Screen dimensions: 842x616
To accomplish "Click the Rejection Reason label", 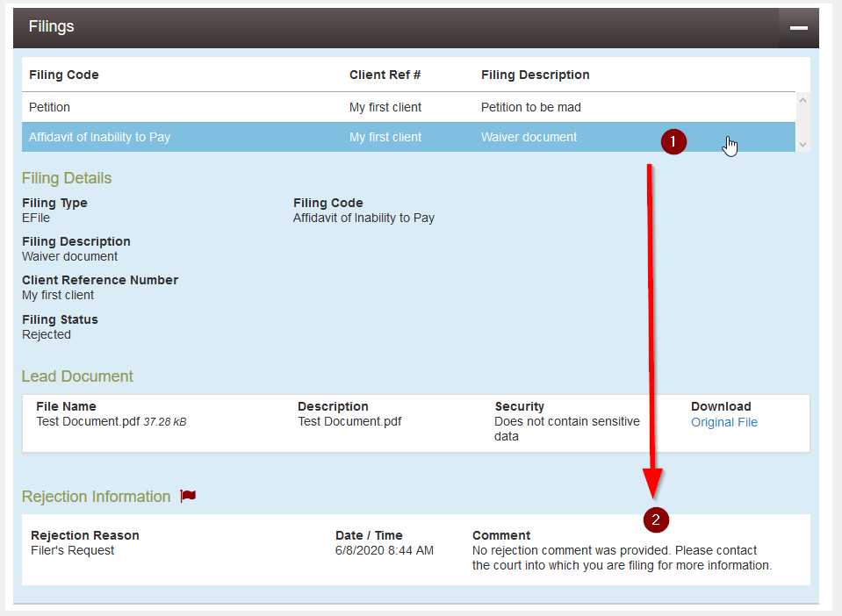I will tap(85, 535).
